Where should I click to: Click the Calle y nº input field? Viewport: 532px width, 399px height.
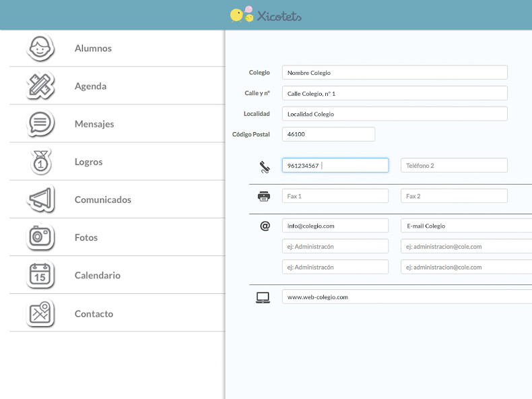[x=395, y=94]
